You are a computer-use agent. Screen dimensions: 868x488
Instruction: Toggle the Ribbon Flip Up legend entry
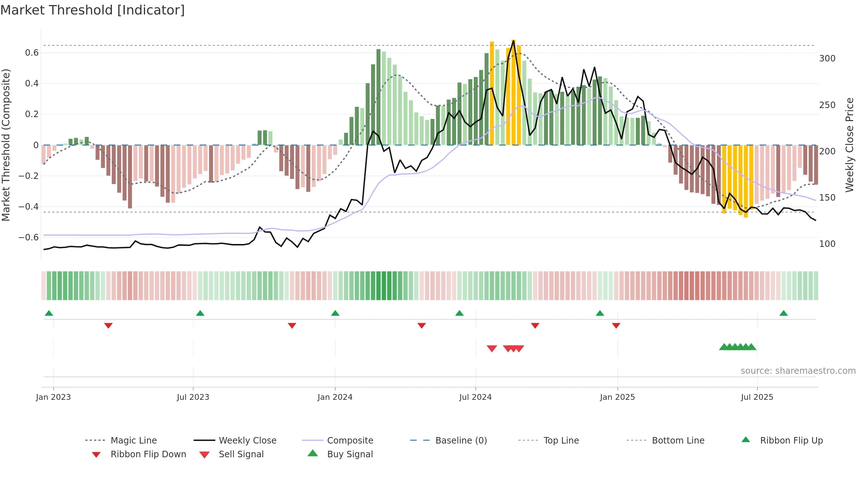(782, 440)
